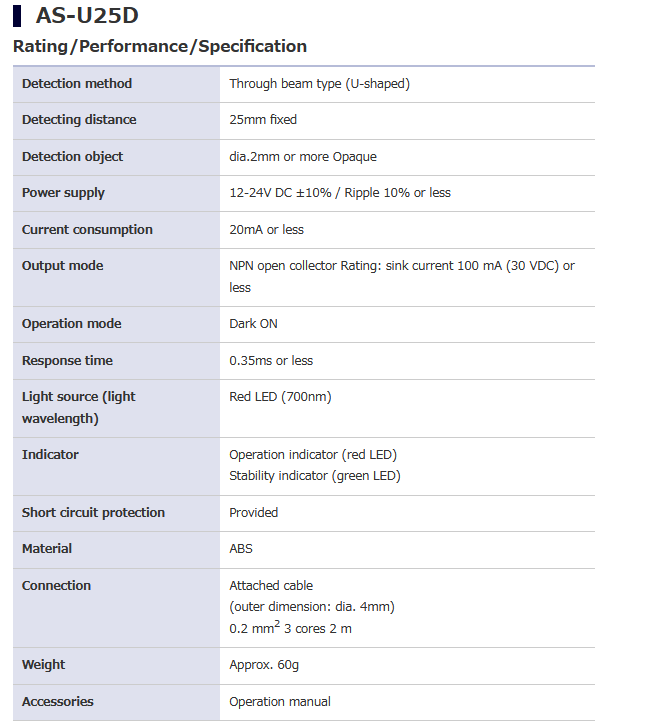Click the Dark ON operation mode value
The height and width of the screenshot is (727, 666).
[x=253, y=324]
